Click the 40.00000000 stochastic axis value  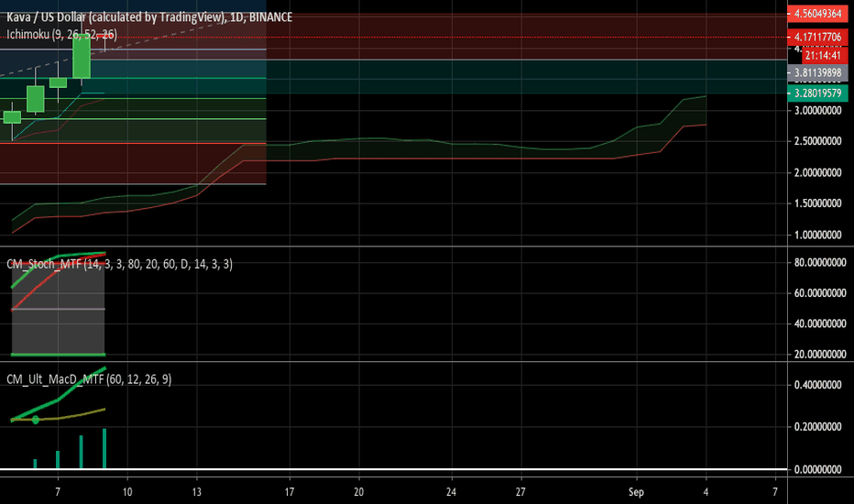tap(820, 323)
